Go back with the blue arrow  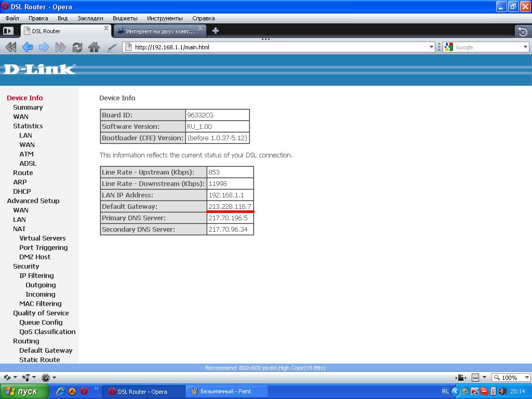pos(28,47)
